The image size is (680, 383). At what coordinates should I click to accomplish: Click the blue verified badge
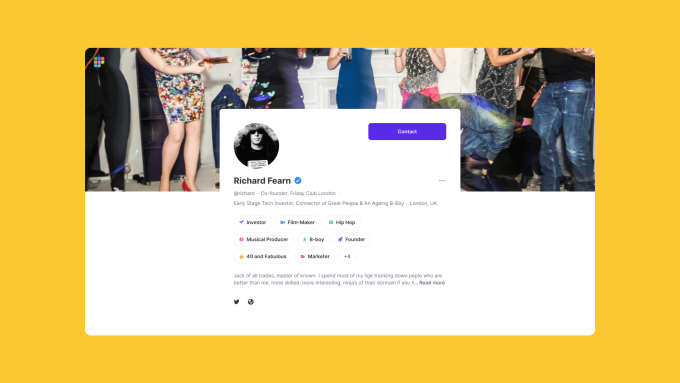(x=298, y=180)
